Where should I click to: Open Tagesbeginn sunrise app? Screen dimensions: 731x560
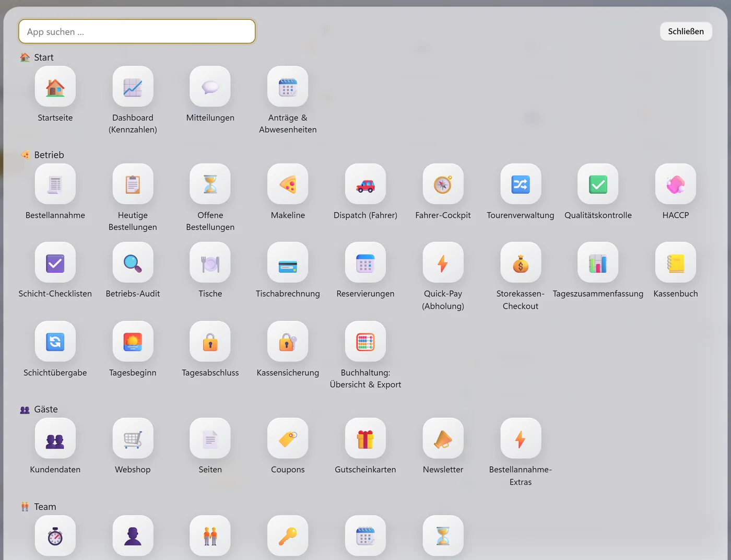(x=133, y=342)
